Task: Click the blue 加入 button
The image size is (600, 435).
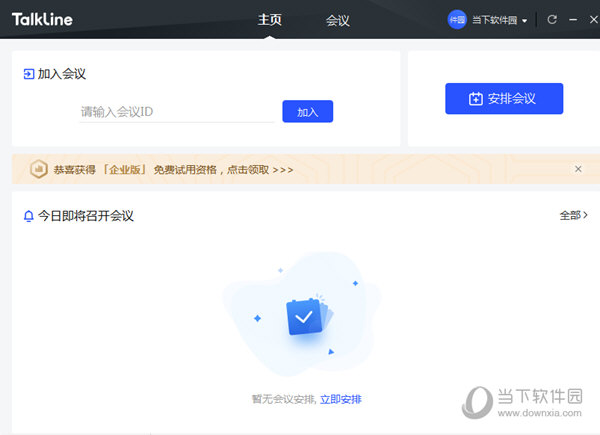Action: tap(308, 112)
